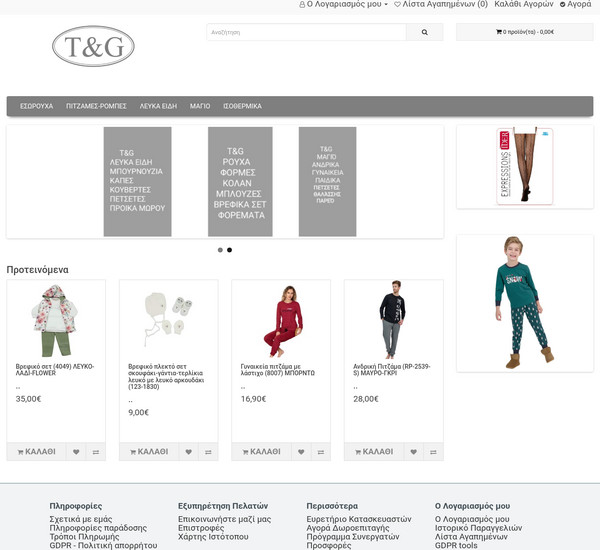Compare Βρεφικό πλεκτό σετ product icon
The image size is (600, 550).
pyautogui.click(x=208, y=452)
